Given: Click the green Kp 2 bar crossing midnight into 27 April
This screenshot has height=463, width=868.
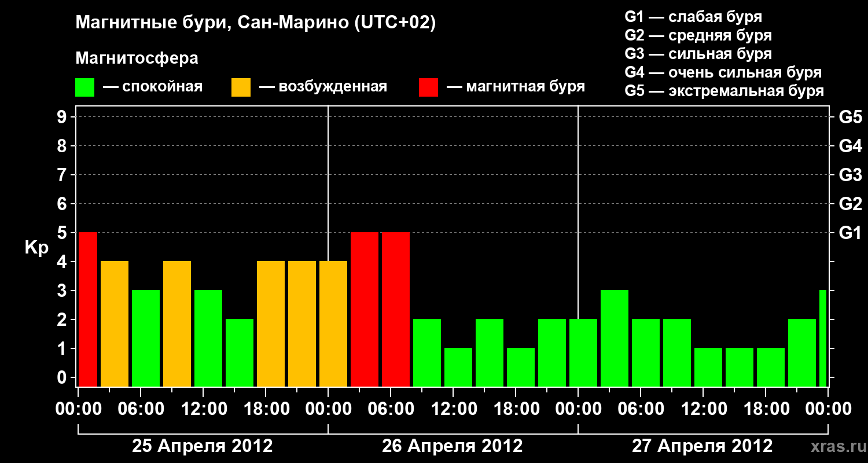Looking at the screenshot, I should click(583, 352).
